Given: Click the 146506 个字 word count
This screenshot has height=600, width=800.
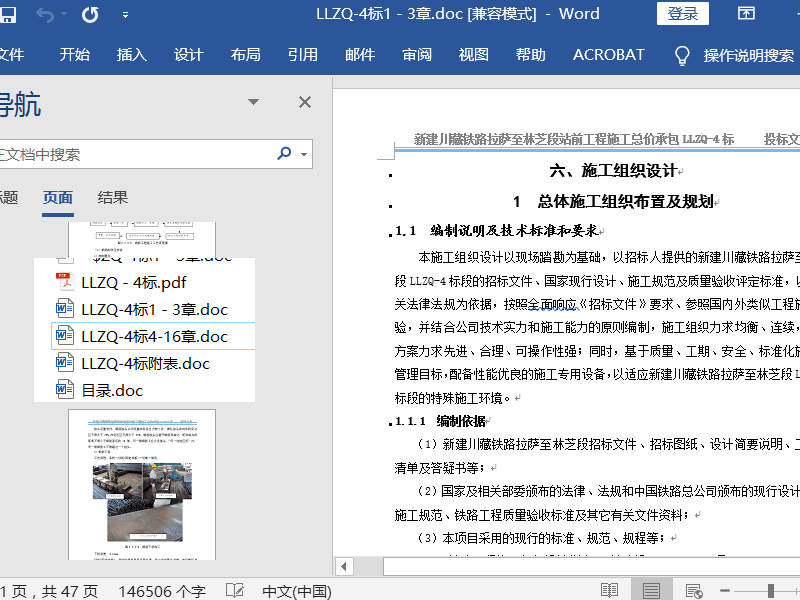Looking at the screenshot, I should (162, 590).
